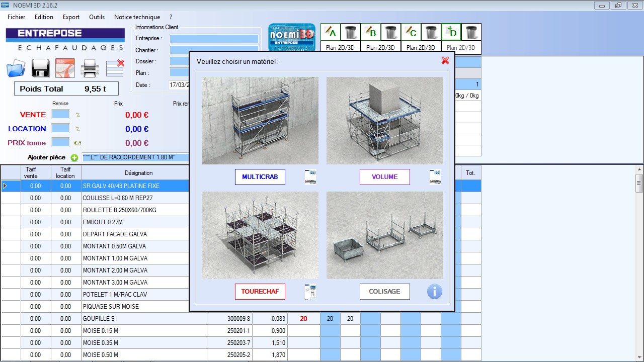
Task: Close the material chooser with the red X
Action: pyautogui.click(x=445, y=60)
